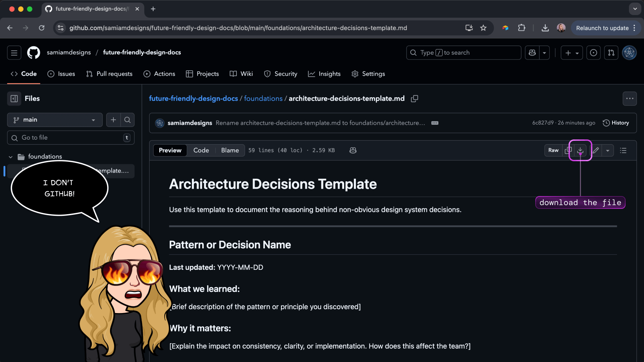Collapse the foundations folder
644x362 pixels.
pyautogui.click(x=10, y=157)
